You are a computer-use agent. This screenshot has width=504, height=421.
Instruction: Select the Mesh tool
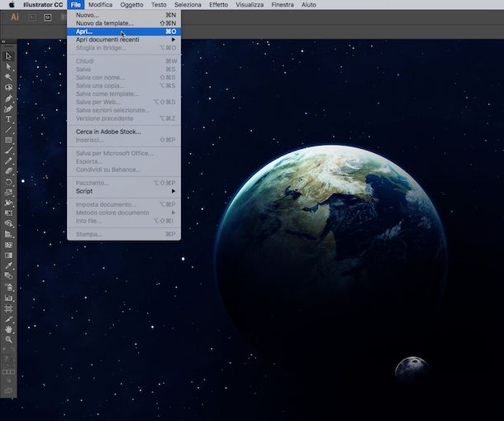click(8, 245)
